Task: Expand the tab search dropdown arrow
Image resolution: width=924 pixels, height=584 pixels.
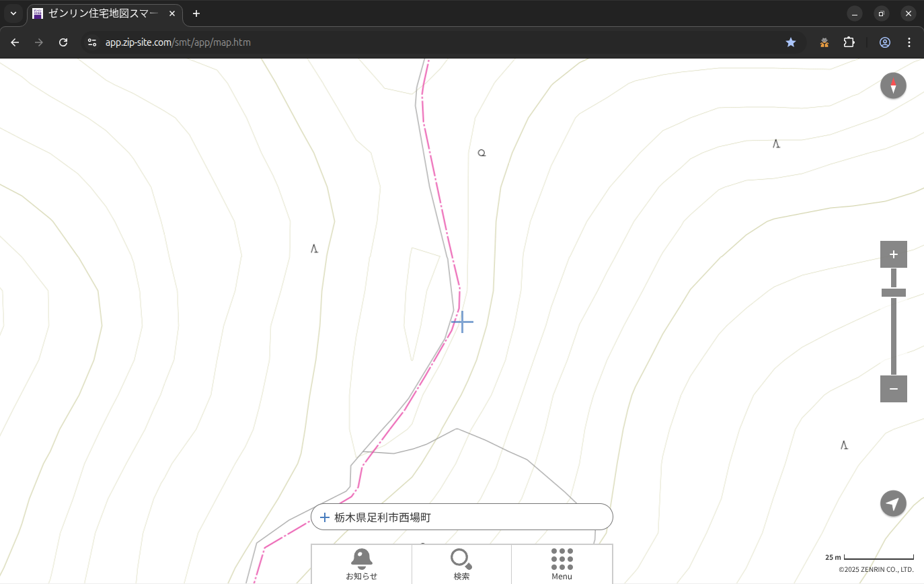Action: (x=13, y=13)
